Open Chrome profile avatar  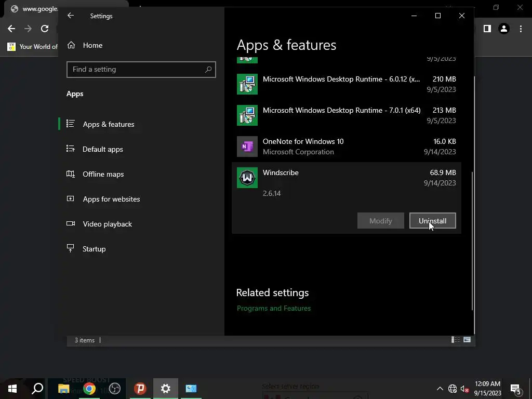[504, 29]
